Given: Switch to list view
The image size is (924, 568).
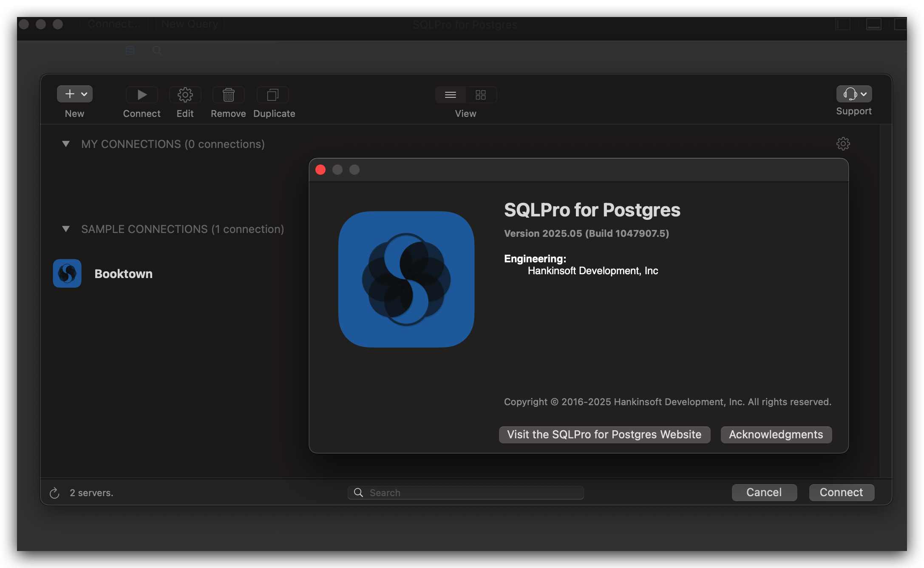Looking at the screenshot, I should click(x=451, y=95).
